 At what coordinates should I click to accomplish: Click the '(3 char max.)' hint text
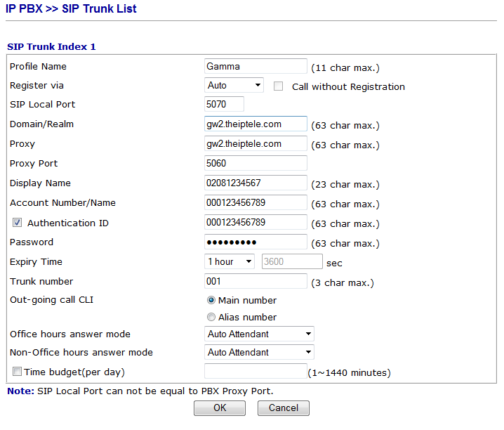(343, 283)
